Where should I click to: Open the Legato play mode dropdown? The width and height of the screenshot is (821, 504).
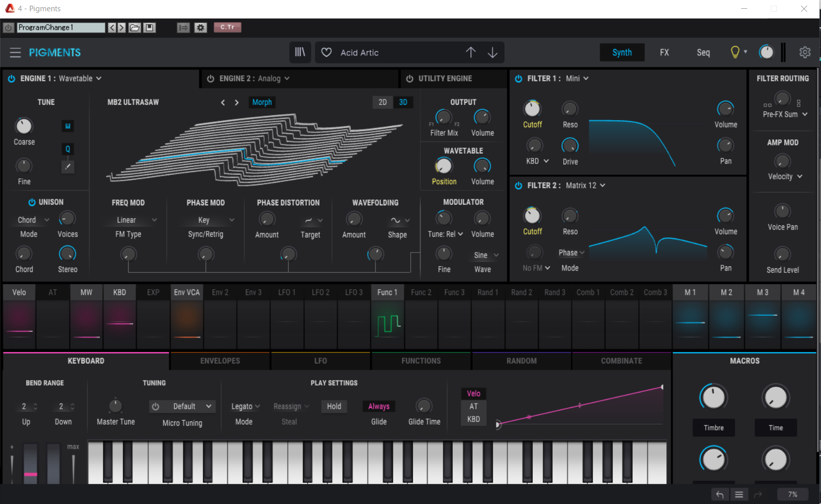245,406
